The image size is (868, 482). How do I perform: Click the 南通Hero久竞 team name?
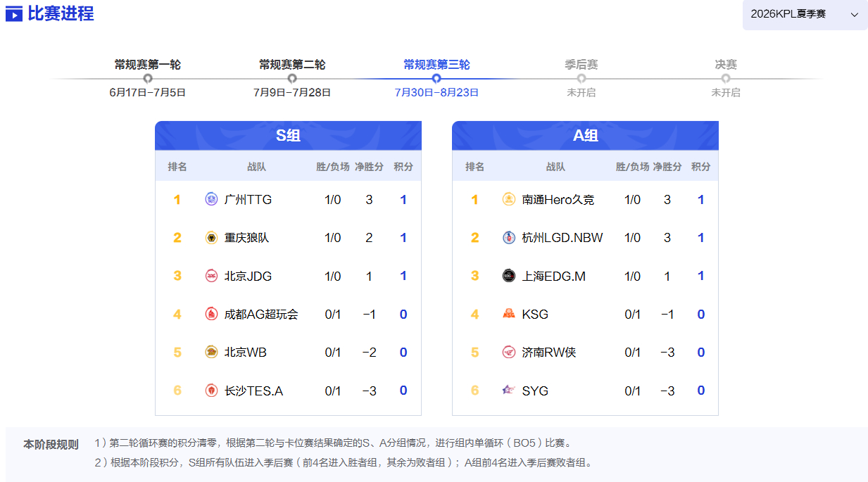pos(558,200)
